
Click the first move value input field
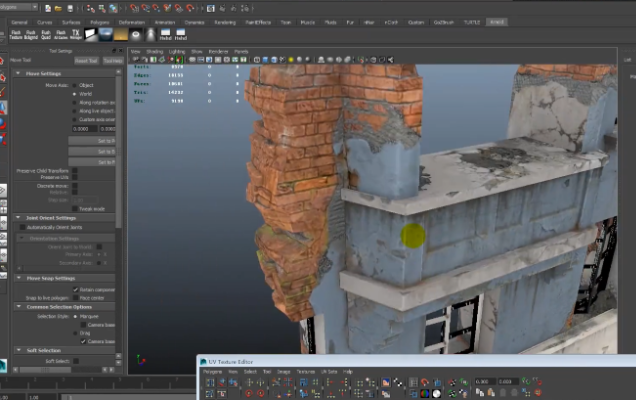point(85,128)
